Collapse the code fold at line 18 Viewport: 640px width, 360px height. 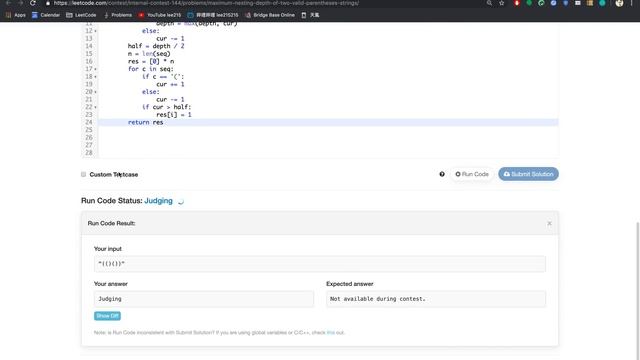pyautogui.click(x=96, y=77)
